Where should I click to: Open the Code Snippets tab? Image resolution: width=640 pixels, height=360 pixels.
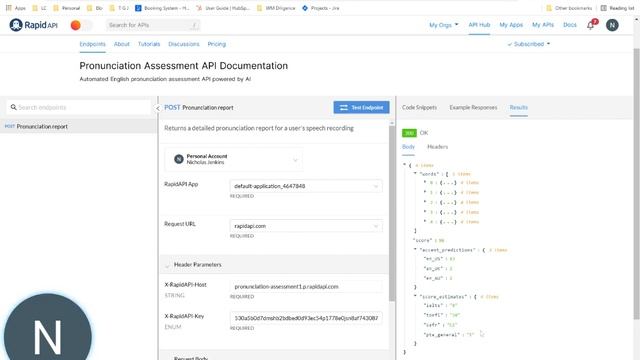click(x=419, y=107)
